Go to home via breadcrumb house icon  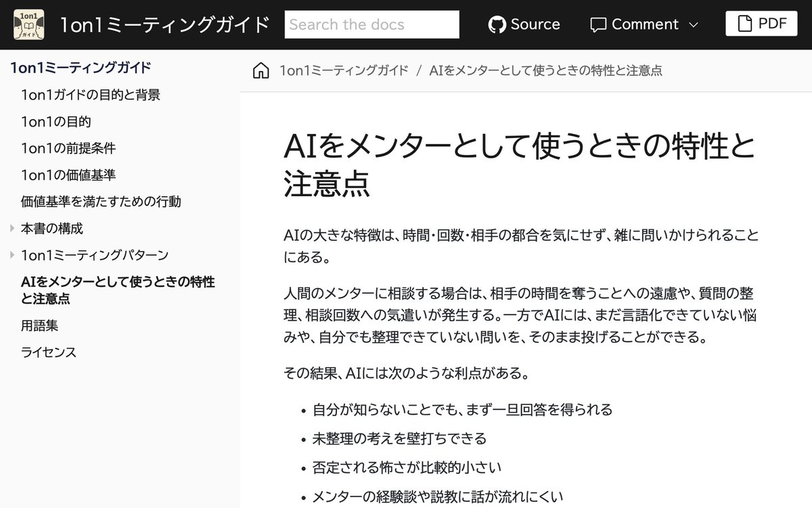[x=261, y=70]
